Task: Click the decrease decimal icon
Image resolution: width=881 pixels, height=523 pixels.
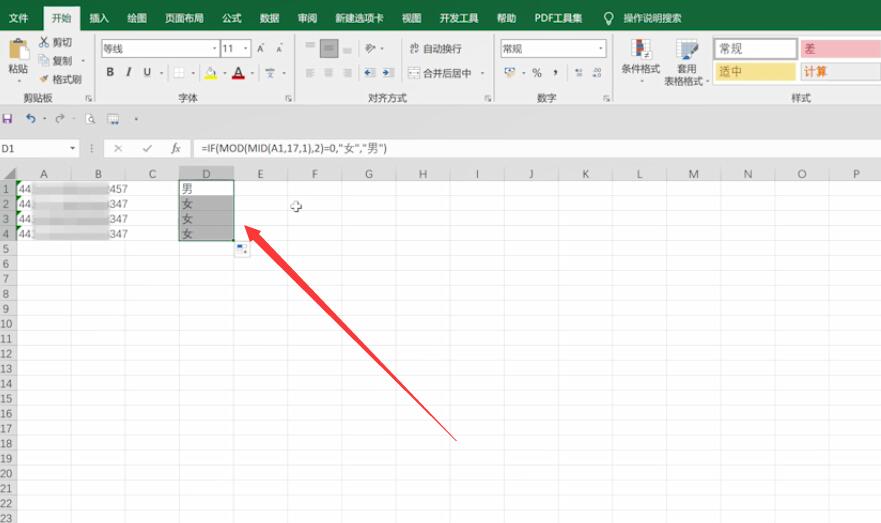Action: [x=597, y=73]
